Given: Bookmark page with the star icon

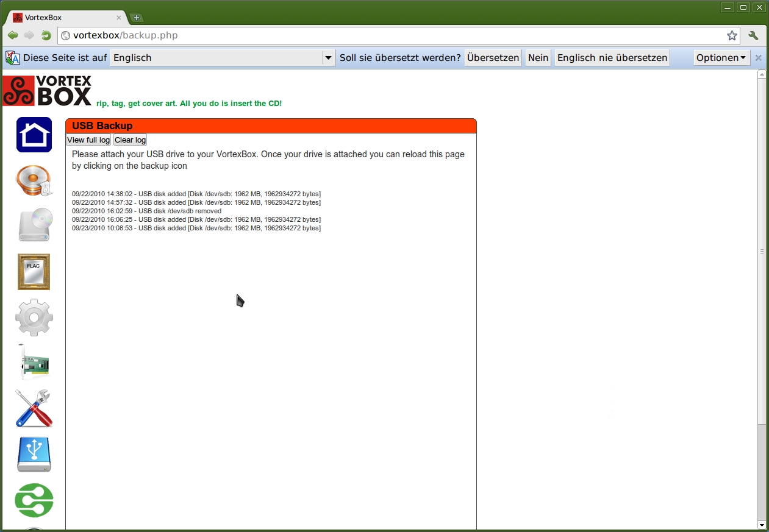Looking at the screenshot, I should (x=732, y=35).
